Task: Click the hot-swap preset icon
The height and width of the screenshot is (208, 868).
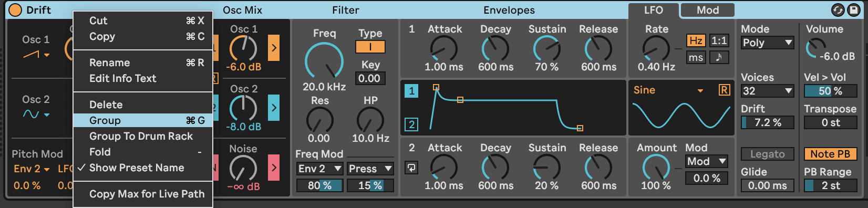Action: pyautogui.click(x=838, y=10)
